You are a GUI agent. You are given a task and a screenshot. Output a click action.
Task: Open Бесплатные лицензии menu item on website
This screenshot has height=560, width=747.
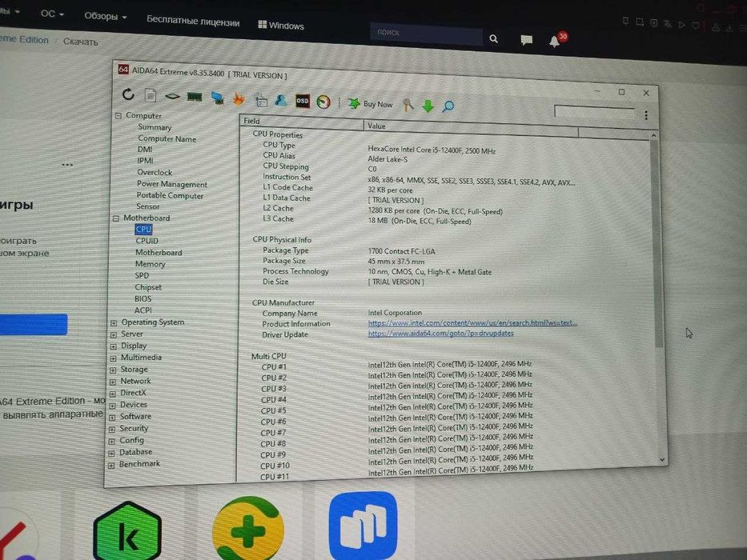tap(193, 21)
